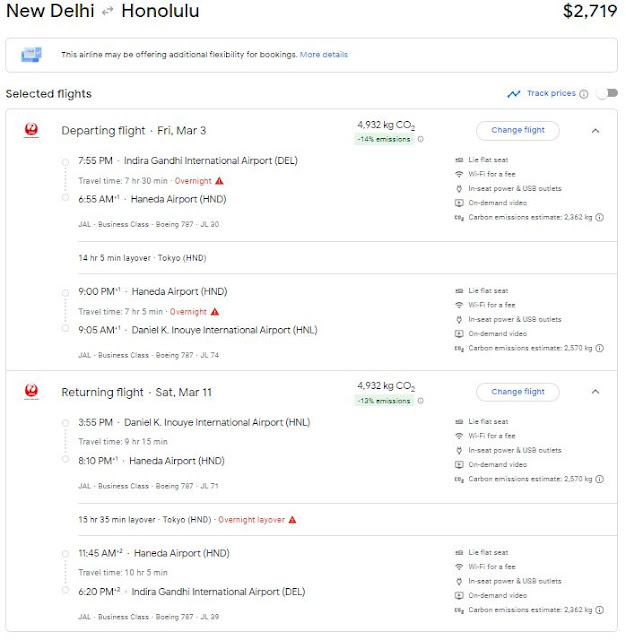Open the More details link
626x640 pixels.
tap(324, 54)
